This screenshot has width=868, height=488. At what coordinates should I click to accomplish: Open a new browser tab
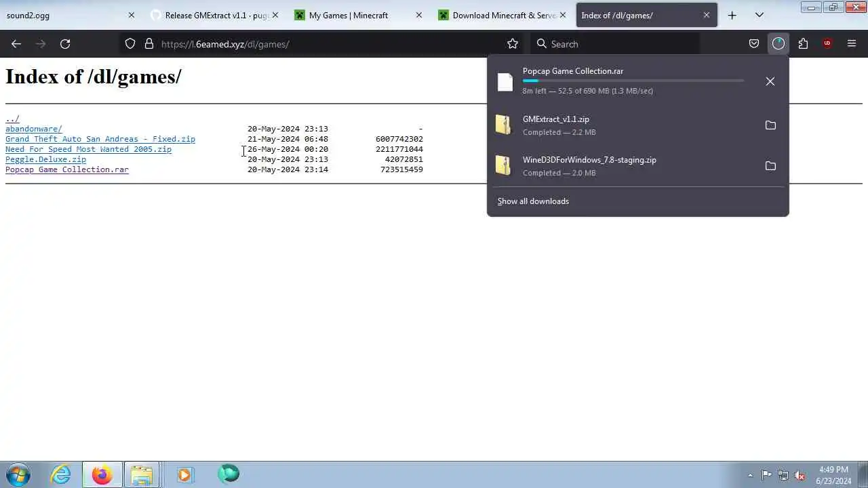(x=732, y=15)
